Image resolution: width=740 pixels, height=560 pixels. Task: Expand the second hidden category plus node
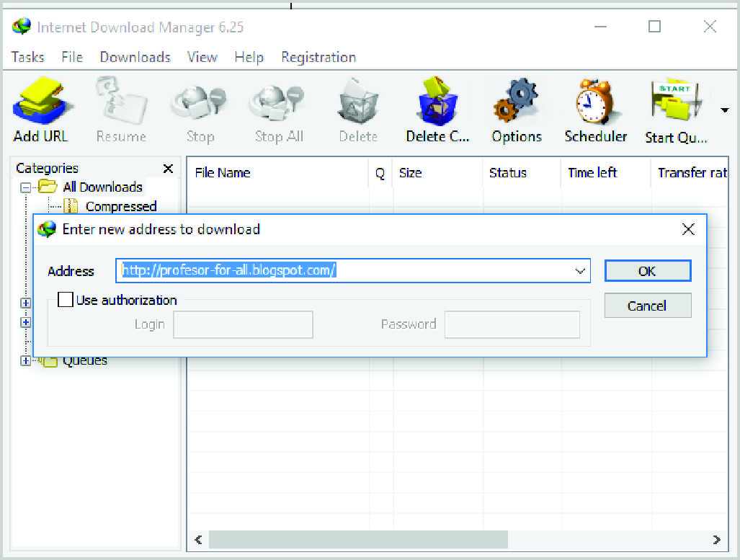point(26,322)
